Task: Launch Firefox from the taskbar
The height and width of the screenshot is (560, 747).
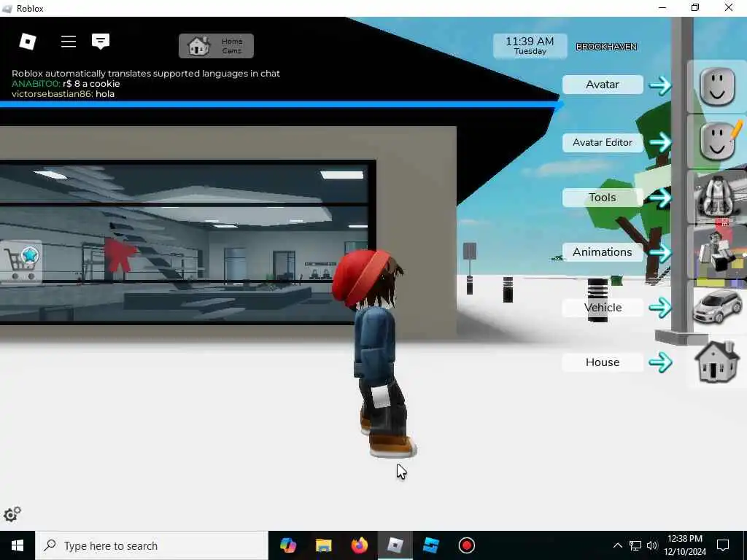Action: point(359,545)
